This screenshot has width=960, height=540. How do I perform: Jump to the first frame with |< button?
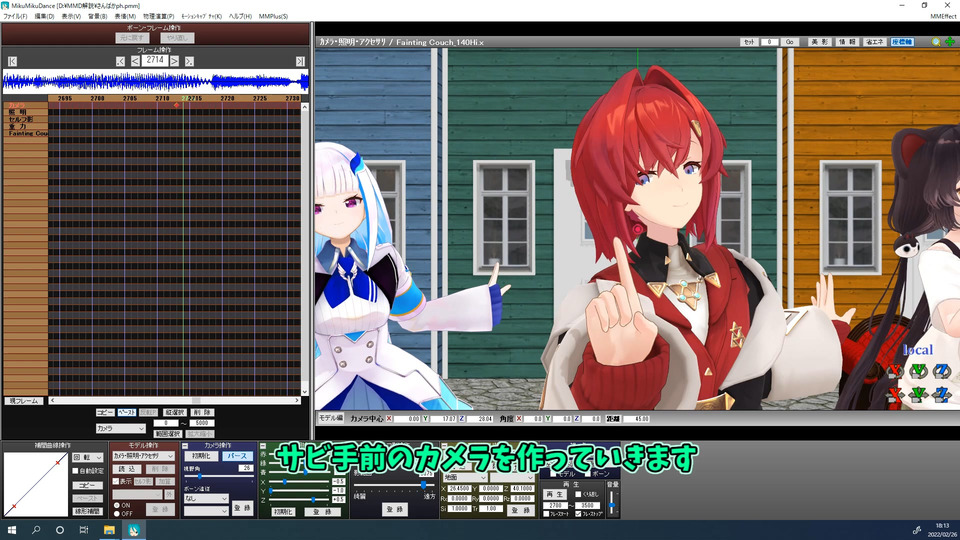click(x=12, y=61)
